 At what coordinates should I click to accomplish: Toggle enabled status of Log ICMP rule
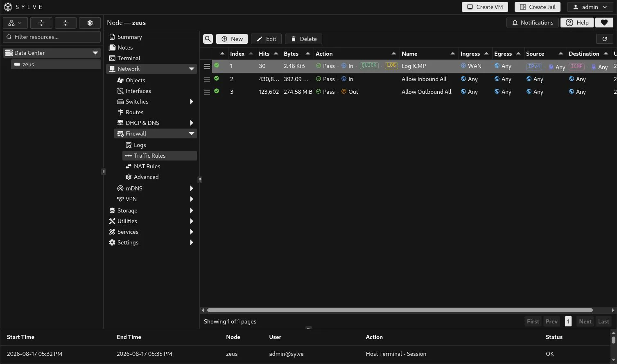[217, 66]
